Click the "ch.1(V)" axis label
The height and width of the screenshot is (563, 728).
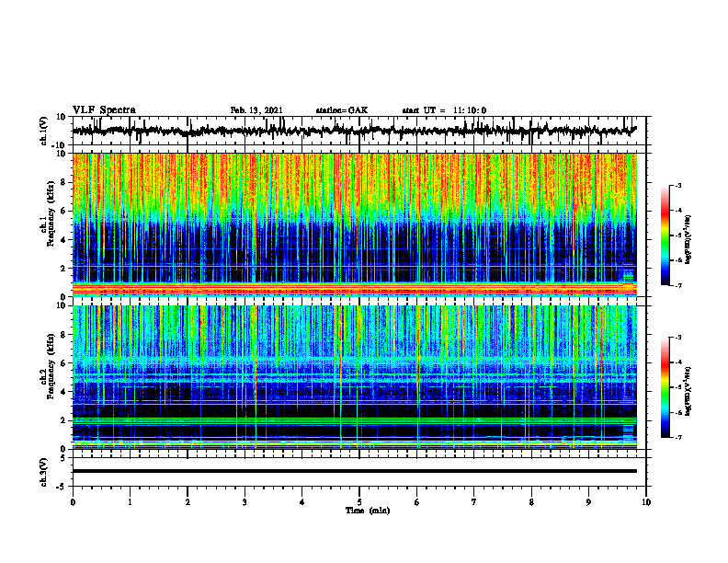coord(44,131)
